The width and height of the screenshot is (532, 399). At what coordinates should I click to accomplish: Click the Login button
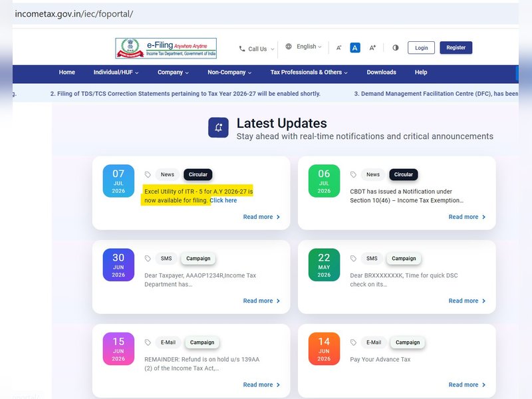(x=421, y=48)
